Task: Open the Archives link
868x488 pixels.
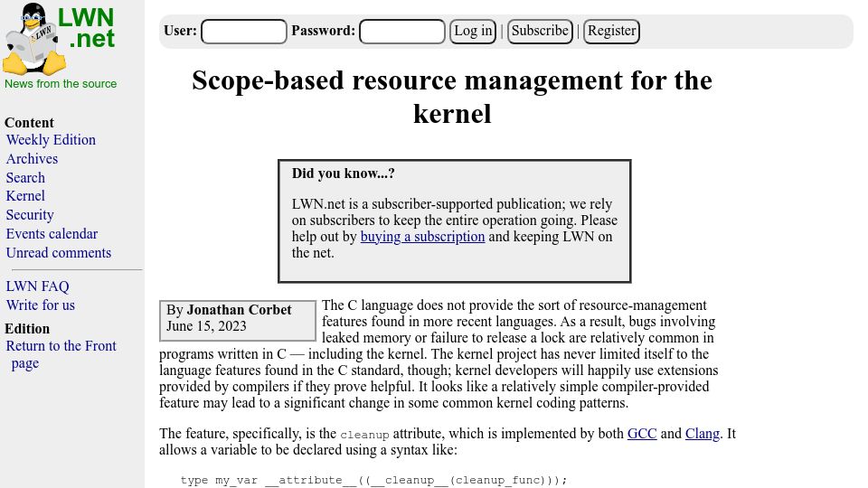Action: [x=33, y=159]
